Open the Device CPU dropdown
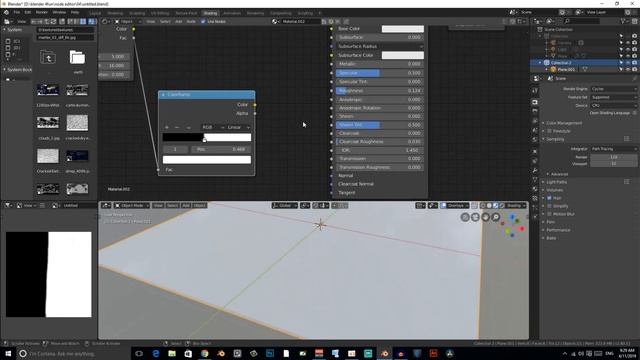 click(x=613, y=105)
